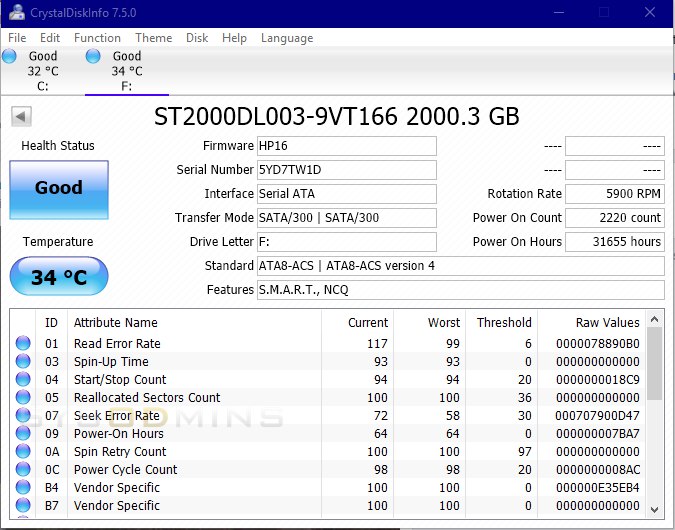The image size is (675, 530).
Task: Click the attribute list scrollbar thumb
Action: click(x=654, y=364)
